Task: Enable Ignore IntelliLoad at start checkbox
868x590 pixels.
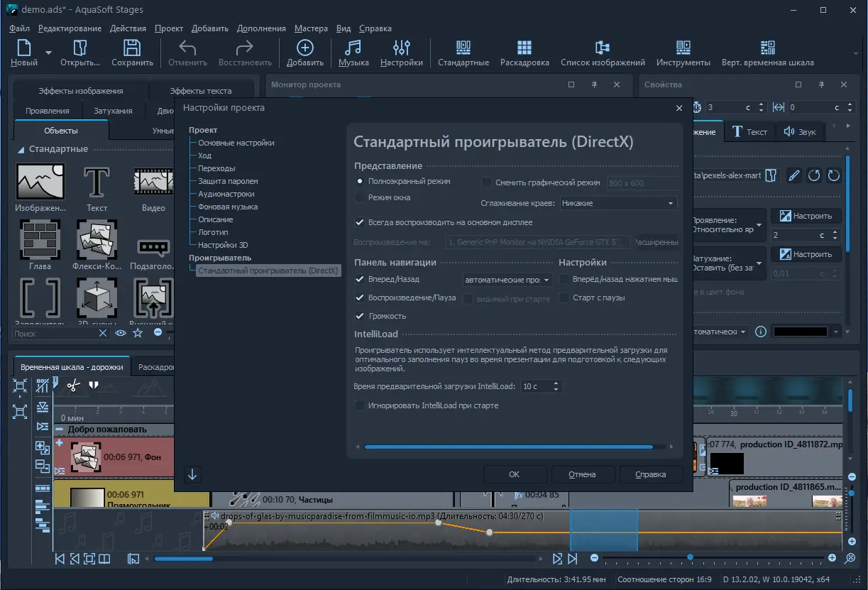Action: pyautogui.click(x=360, y=405)
